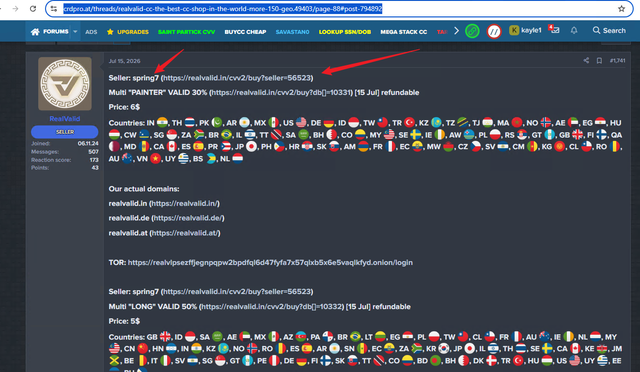Bookmark this page with the star icon
Image resolution: width=640 pixels, height=372 pixels.
pyautogui.click(x=621, y=9)
